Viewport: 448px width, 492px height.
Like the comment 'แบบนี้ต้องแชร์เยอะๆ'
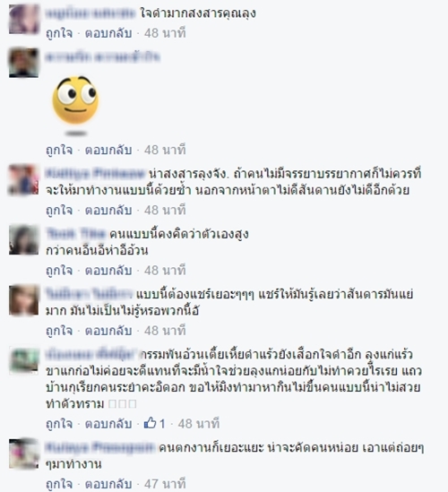[59, 331]
